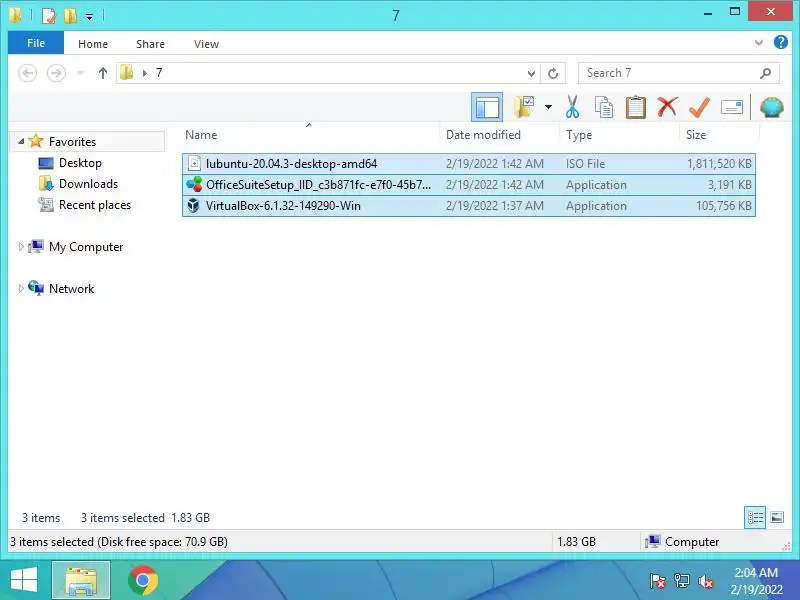This screenshot has height=600, width=800.
Task: Open the network tray icon
Action: (x=682, y=581)
